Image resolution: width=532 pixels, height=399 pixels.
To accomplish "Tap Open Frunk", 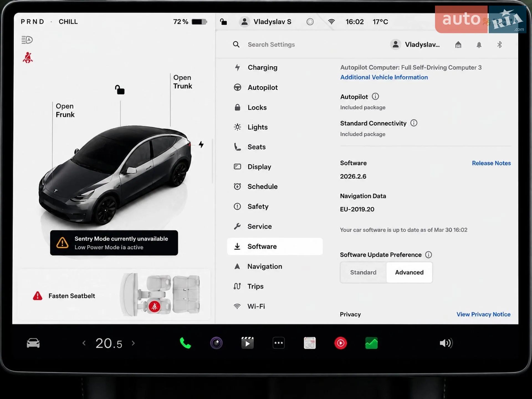I will click(x=65, y=110).
